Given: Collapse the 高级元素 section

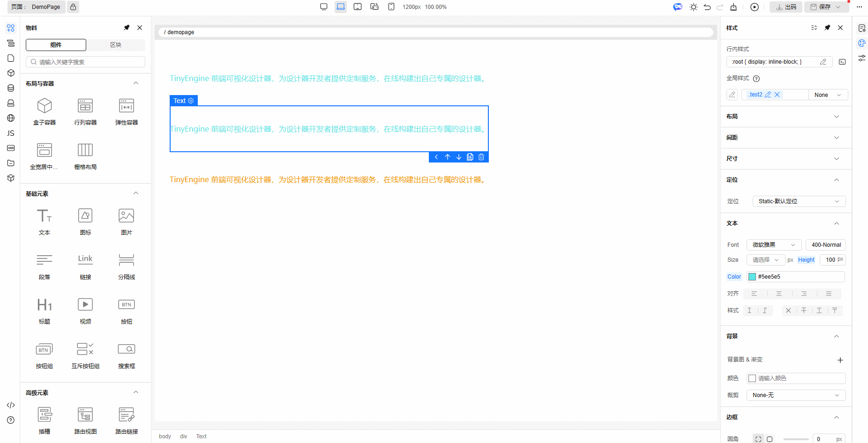Looking at the screenshot, I should pyautogui.click(x=136, y=392).
